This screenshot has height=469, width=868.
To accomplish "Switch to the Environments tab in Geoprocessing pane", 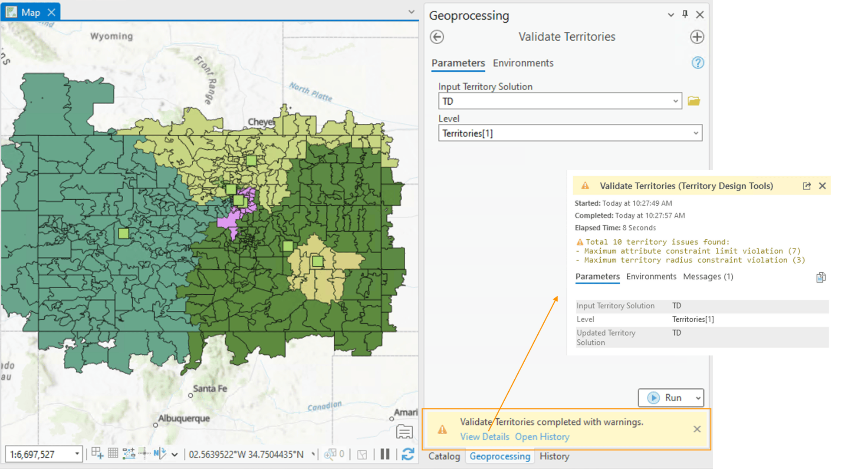I will point(523,63).
